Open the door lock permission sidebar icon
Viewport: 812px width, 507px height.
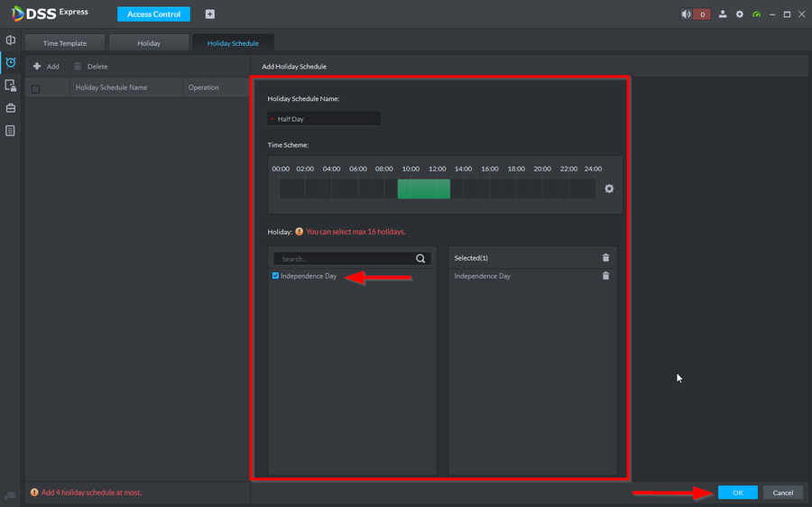click(x=10, y=86)
